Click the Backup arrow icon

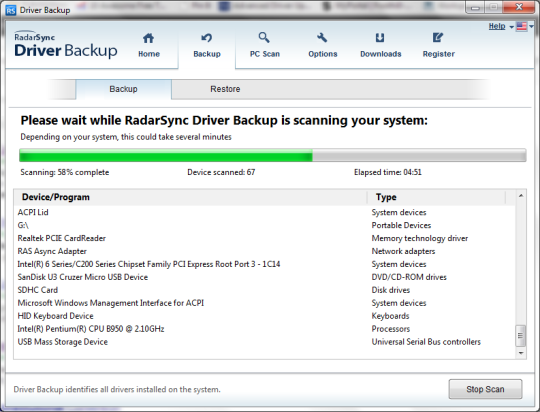[x=207, y=38]
